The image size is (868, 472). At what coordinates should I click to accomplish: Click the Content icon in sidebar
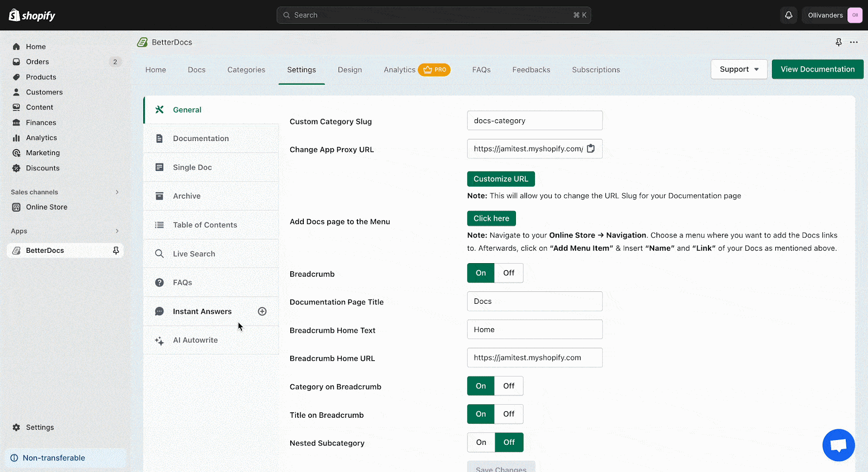(16, 107)
